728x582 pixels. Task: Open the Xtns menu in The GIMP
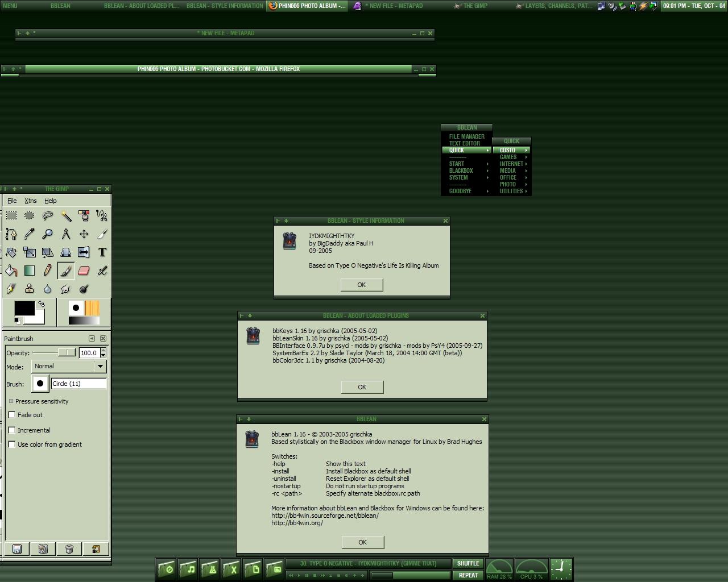(x=31, y=201)
